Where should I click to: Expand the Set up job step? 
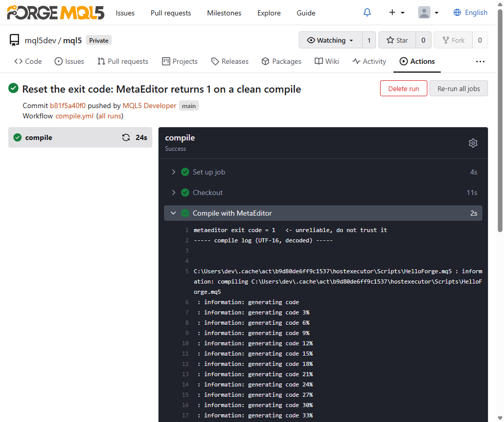coord(323,172)
